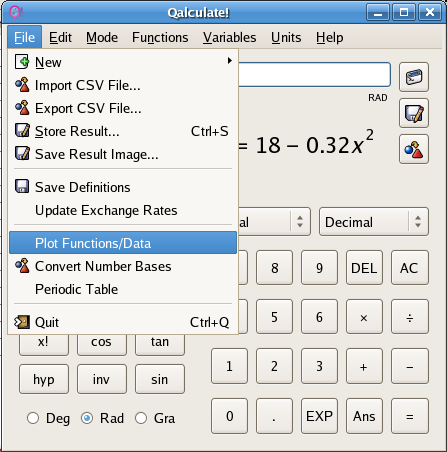Open the Decimal number base dropdown
This screenshot has width=447, height=452.
click(374, 222)
